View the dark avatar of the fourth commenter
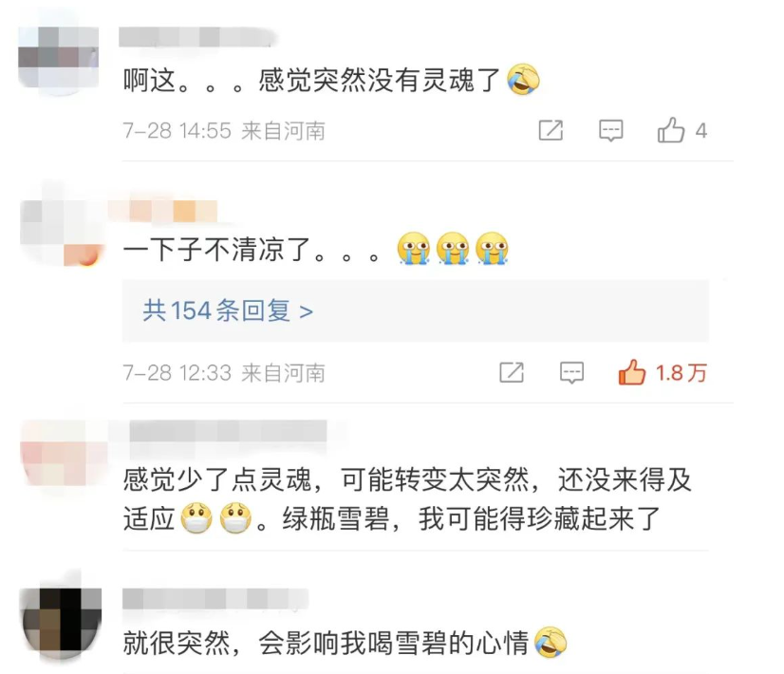 [61, 620]
